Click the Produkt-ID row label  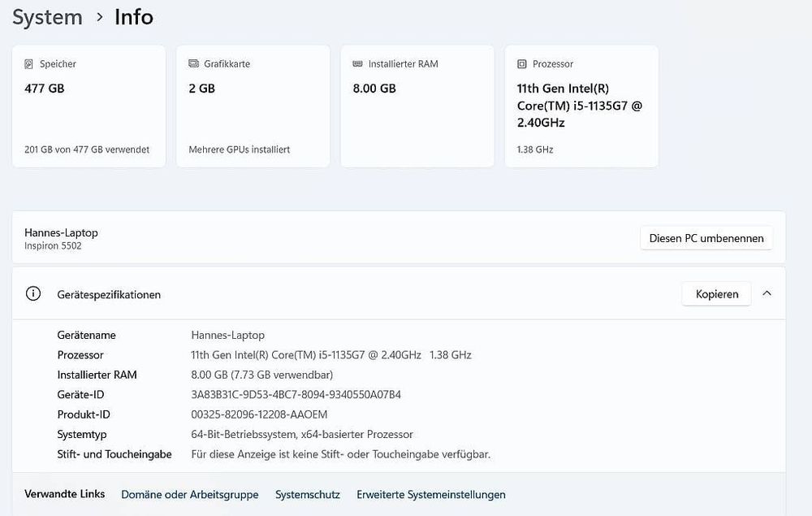pyautogui.click(x=84, y=414)
